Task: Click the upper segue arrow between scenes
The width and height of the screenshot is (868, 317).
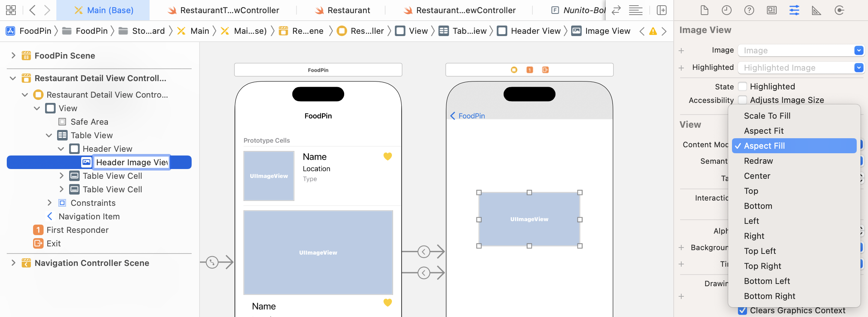Action: [424, 252]
